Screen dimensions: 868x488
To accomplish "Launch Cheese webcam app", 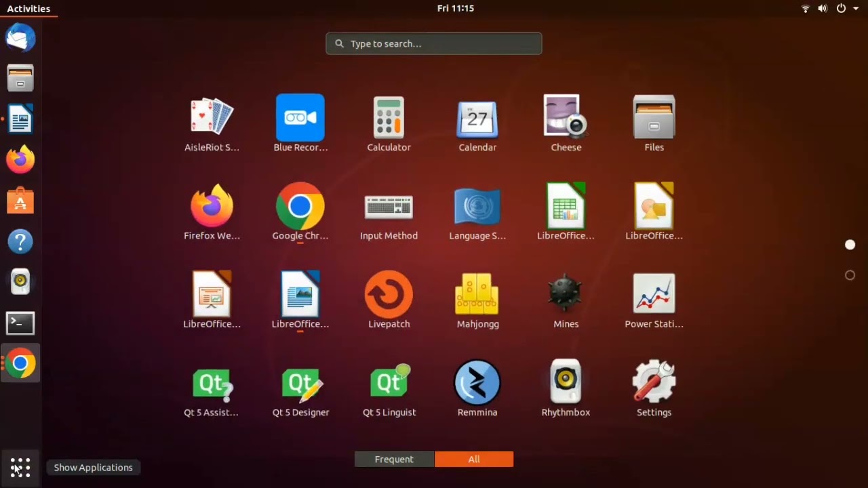I will 566,123.
